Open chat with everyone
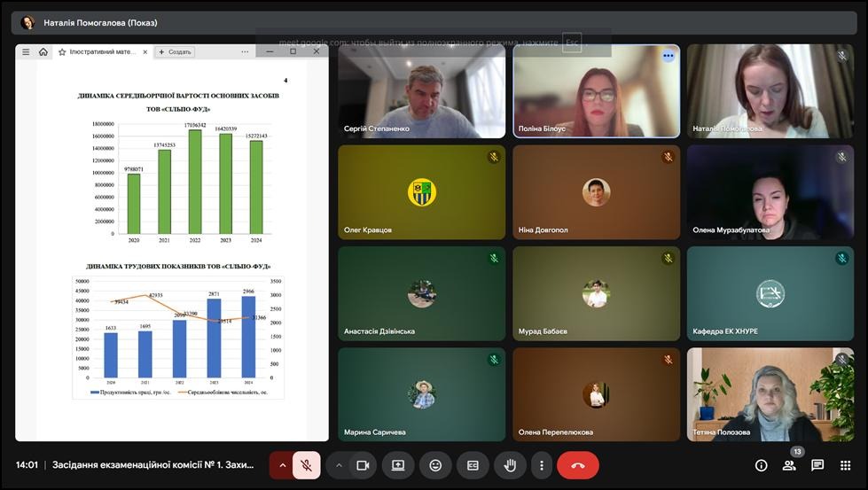868x490 pixels. click(817, 465)
